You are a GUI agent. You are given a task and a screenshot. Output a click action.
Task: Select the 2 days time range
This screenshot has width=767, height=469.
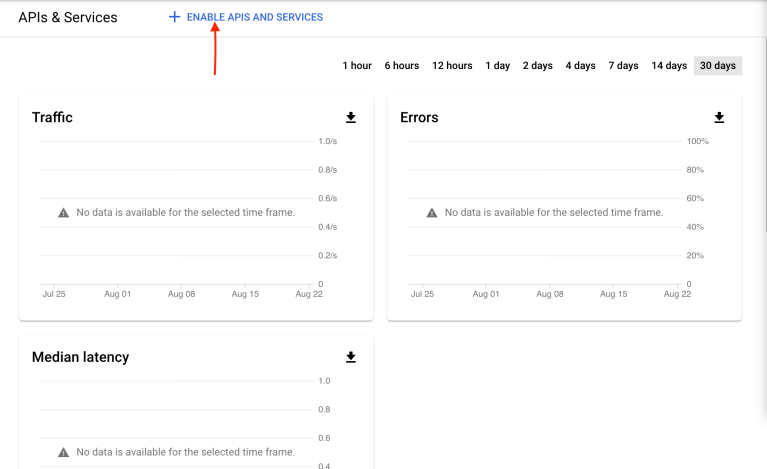click(x=537, y=66)
